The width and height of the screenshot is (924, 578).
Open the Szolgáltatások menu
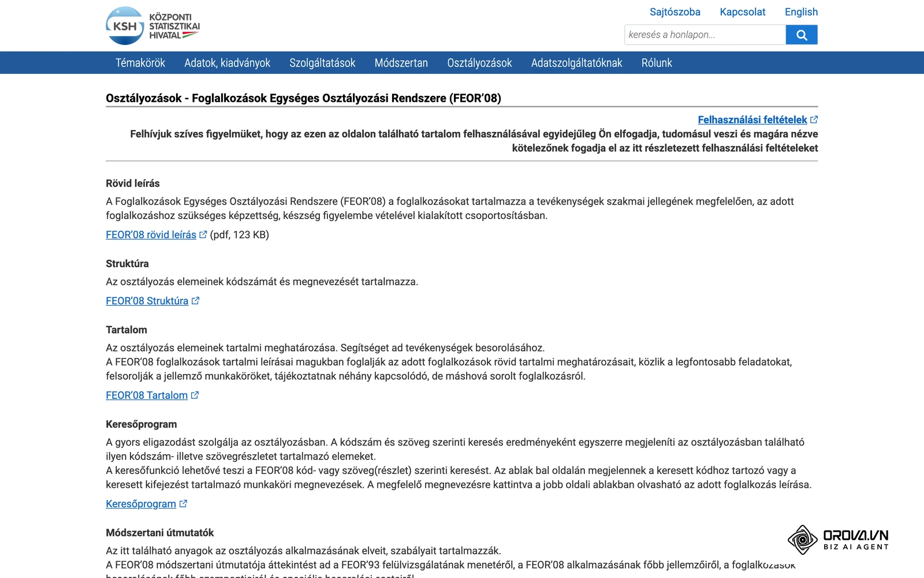pos(322,62)
